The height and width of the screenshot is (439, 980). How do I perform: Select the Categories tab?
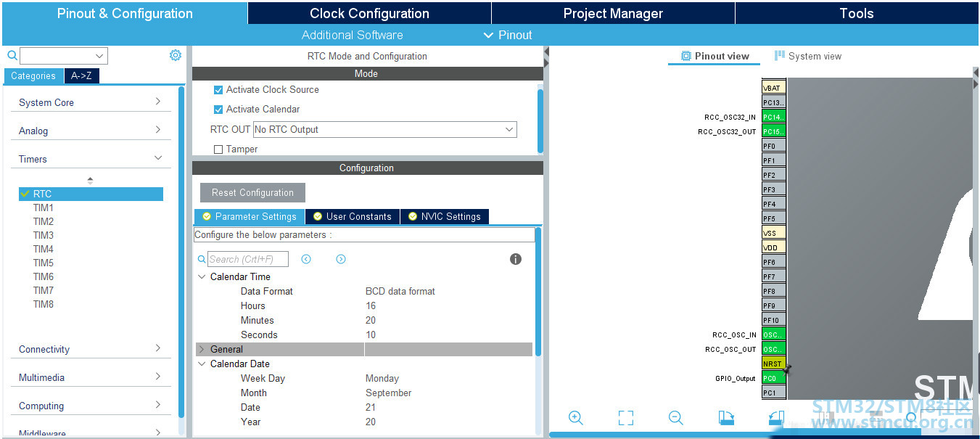[33, 75]
